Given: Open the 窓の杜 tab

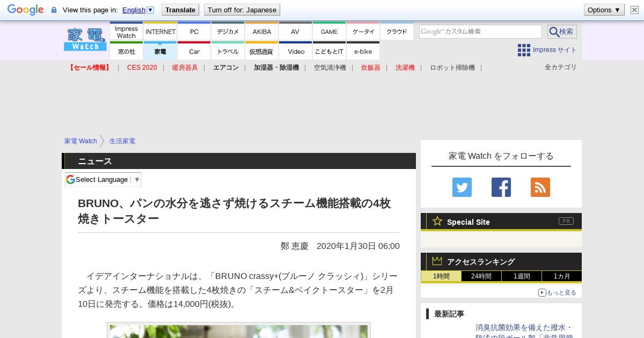Looking at the screenshot, I should tap(126, 51).
